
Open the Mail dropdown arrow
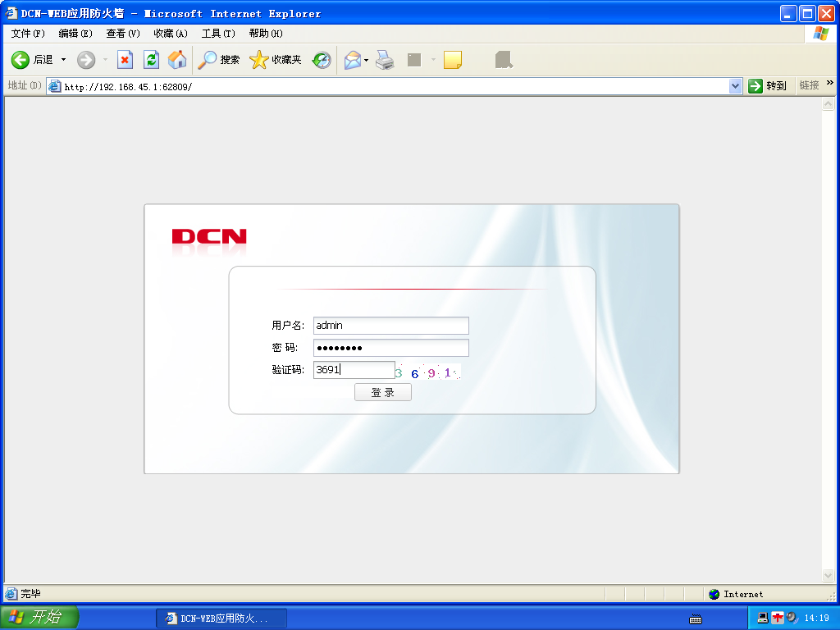(367, 59)
